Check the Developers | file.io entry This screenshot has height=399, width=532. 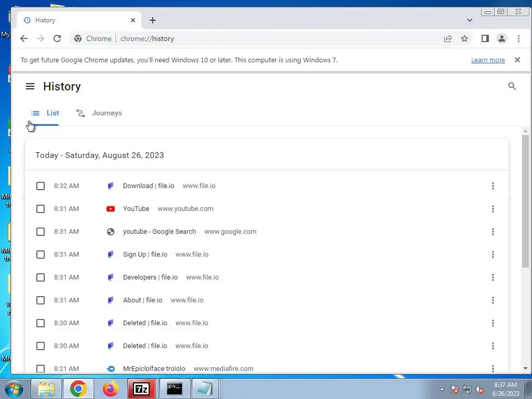[41, 277]
